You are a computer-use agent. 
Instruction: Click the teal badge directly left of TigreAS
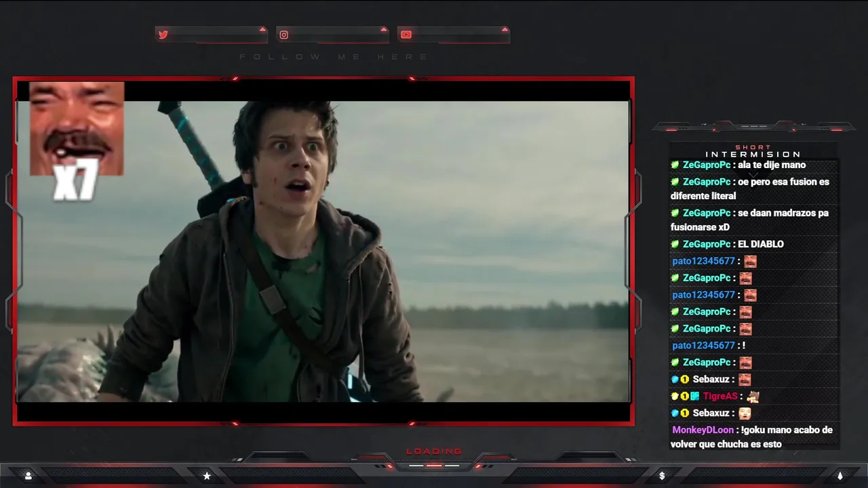(695, 396)
